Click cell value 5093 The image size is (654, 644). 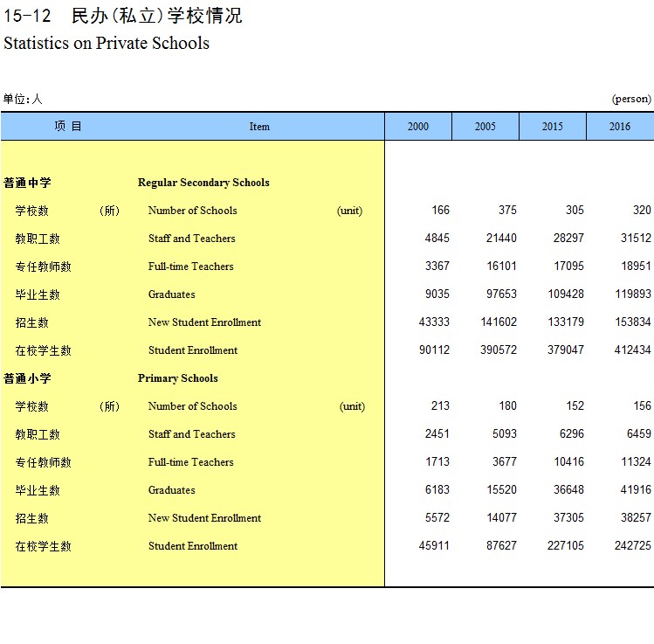tap(505, 433)
